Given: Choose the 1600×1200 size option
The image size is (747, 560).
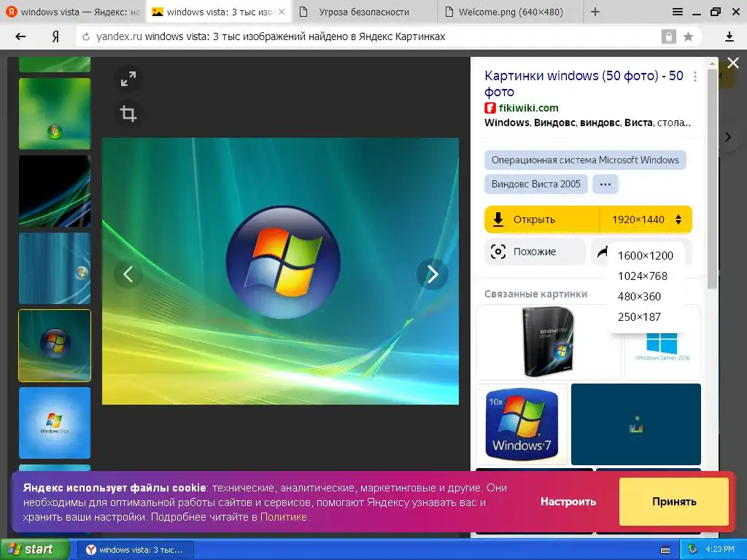Looking at the screenshot, I should pos(646,256).
